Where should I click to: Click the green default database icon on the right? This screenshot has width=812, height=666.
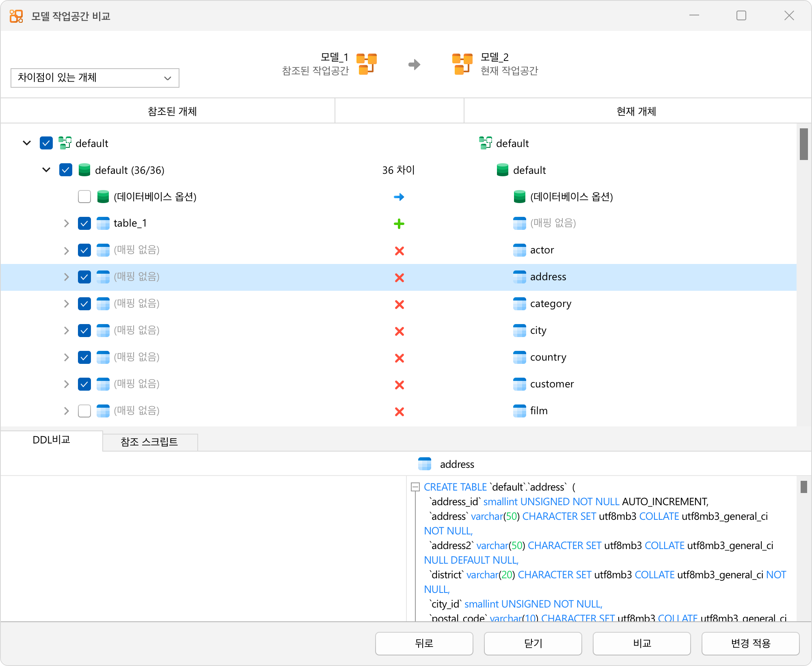click(503, 170)
